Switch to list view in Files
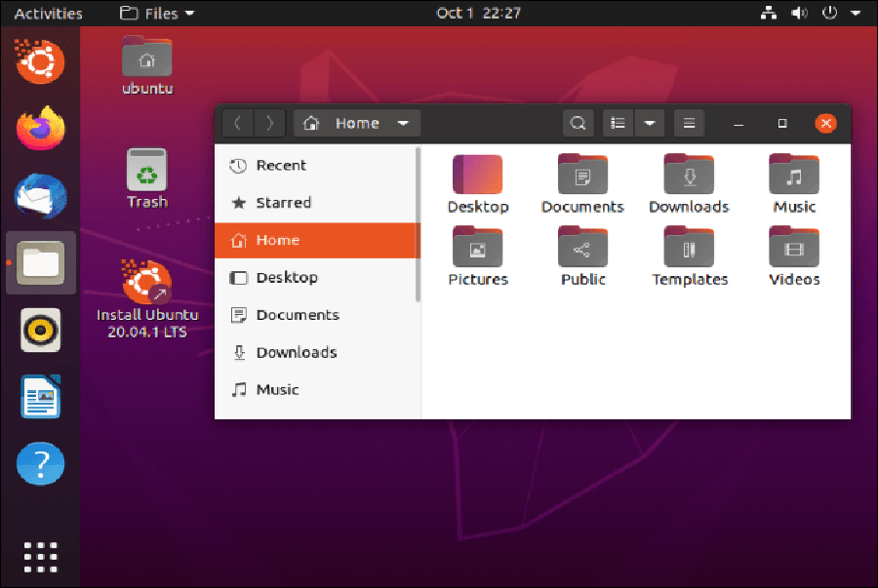 [x=619, y=123]
